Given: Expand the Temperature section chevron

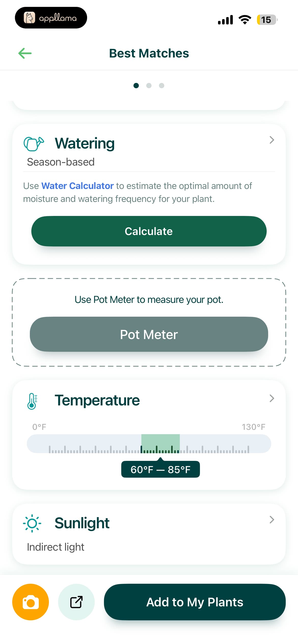Looking at the screenshot, I should (272, 398).
